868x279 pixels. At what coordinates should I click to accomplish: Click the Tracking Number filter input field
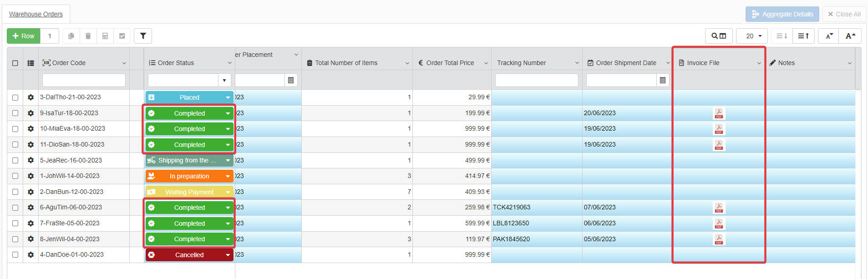pyautogui.click(x=536, y=81)
